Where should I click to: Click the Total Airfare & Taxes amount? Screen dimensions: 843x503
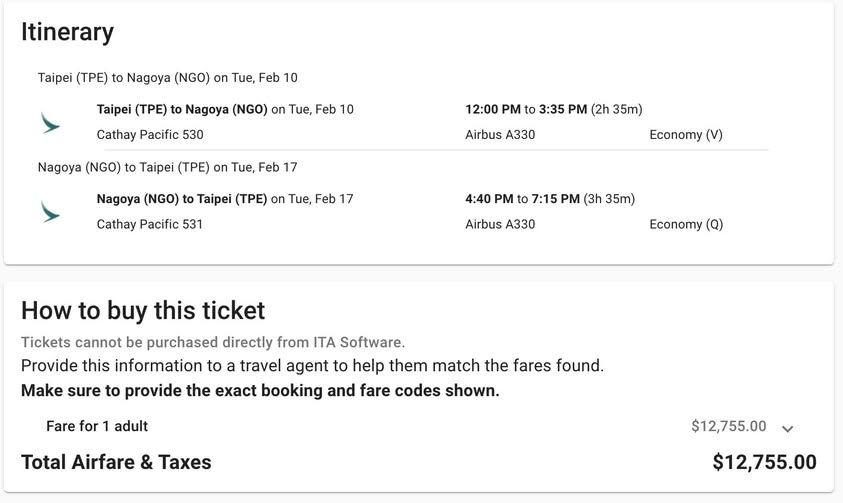pyautogui.click(x=764, y=462)
